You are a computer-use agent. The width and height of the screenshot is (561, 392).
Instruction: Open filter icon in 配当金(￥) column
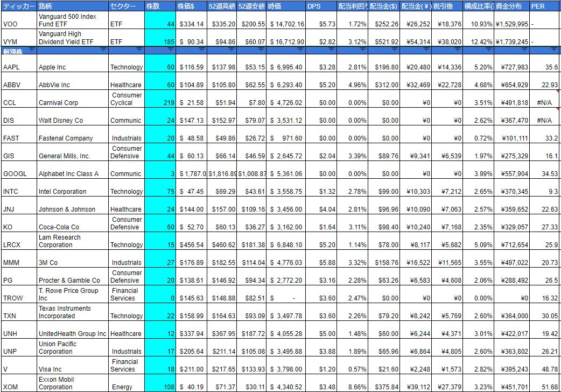[426, 49]
